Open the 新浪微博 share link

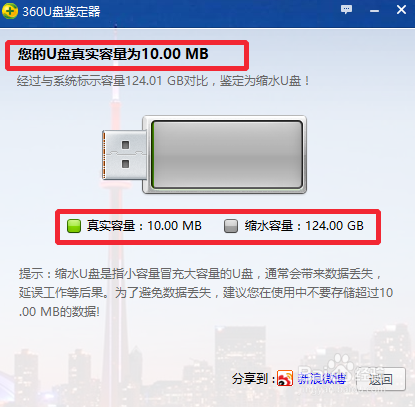[321, 379]
